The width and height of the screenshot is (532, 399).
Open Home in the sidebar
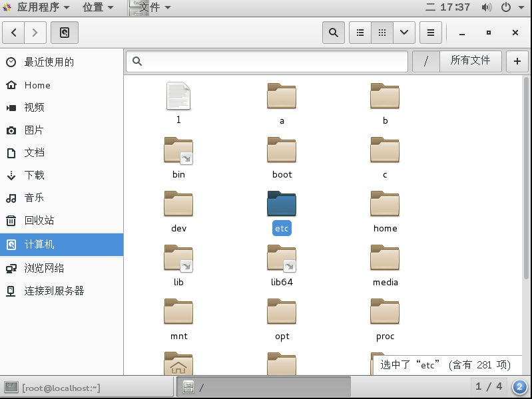[x=61, y=85]
